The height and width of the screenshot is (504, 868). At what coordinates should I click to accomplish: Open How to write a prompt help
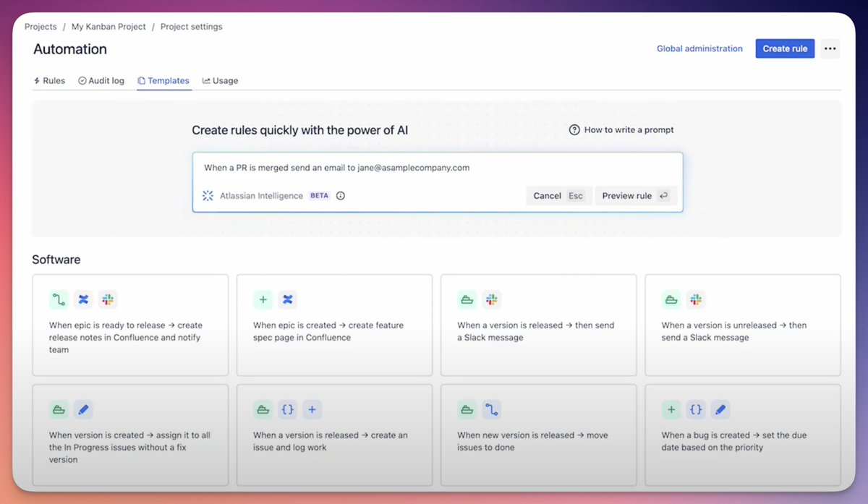pos(621,130)
